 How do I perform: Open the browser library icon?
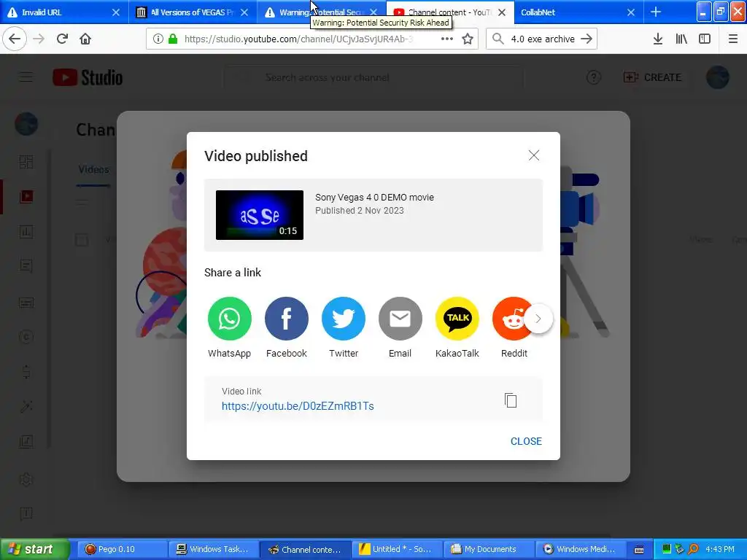click(x=681, y=39)
